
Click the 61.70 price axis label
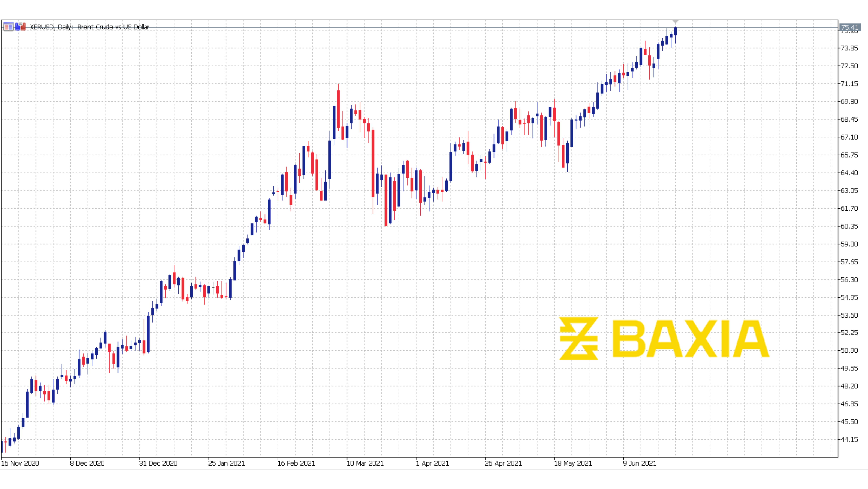[849, 209]
